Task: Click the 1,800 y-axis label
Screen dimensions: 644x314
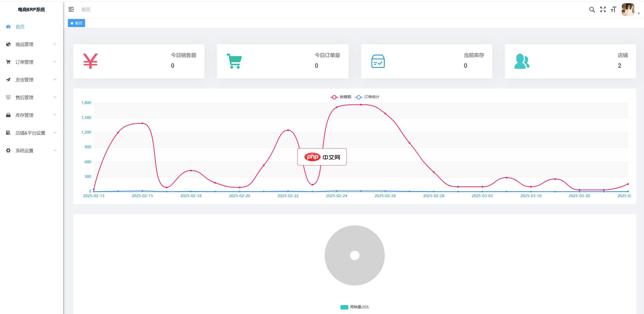Action: coord(86,103)
